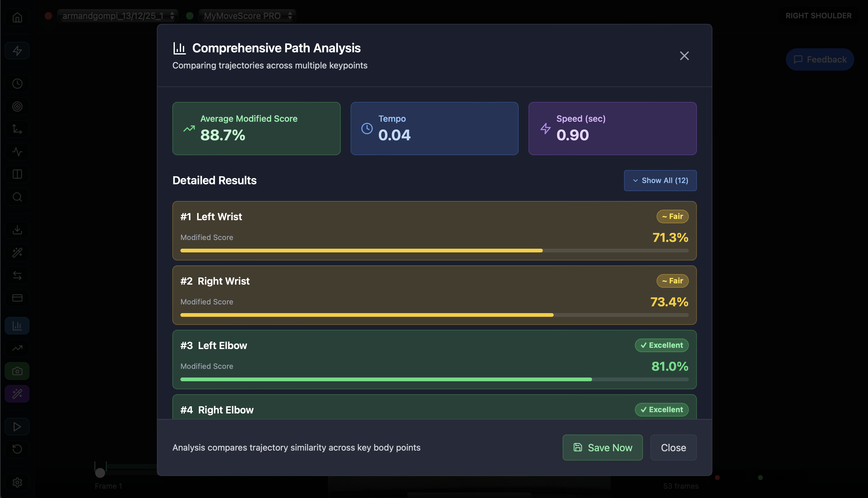The height and width of the screenshot is (498, 868).
Task: Select the bar chart analysis tool
Action: 17,325
